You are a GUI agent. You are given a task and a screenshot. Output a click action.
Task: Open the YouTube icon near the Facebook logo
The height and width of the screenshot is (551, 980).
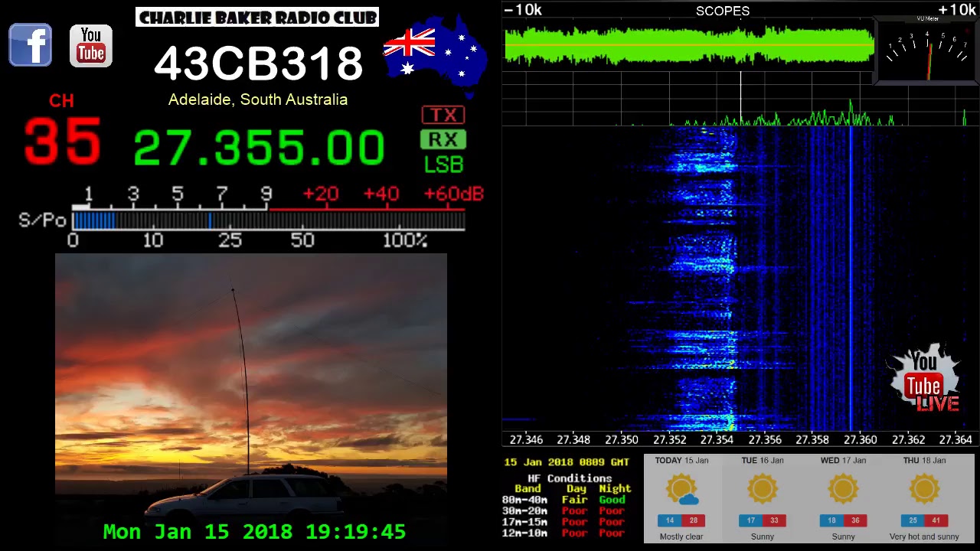(x=91, y=45)
